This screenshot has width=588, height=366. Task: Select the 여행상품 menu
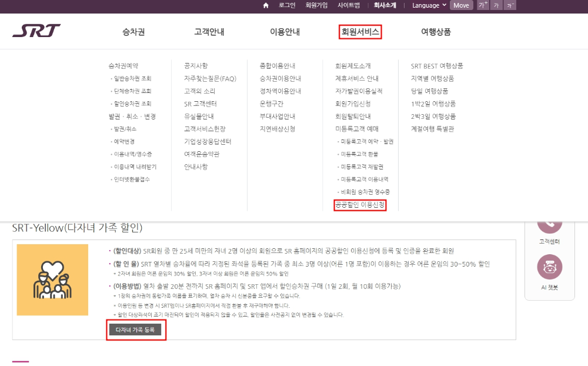pyautogui.click(x=436, y=31)
